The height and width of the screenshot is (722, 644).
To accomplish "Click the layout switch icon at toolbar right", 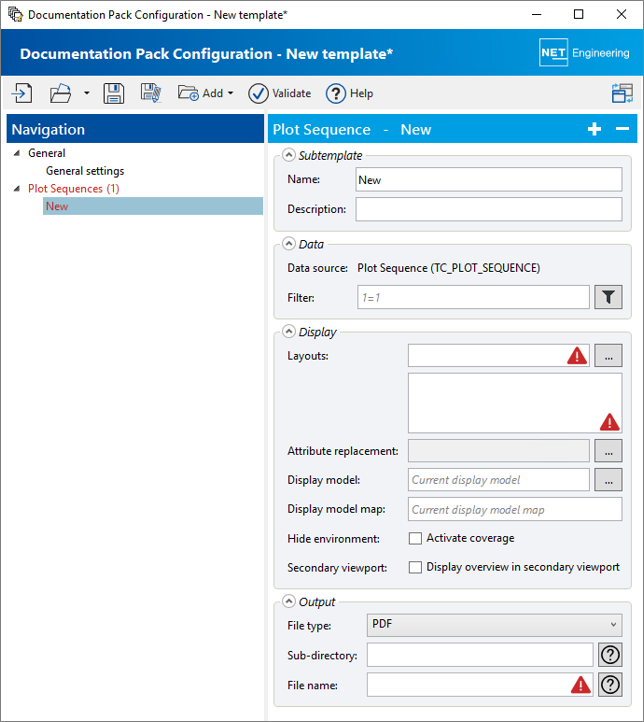I will click(622, 93).
